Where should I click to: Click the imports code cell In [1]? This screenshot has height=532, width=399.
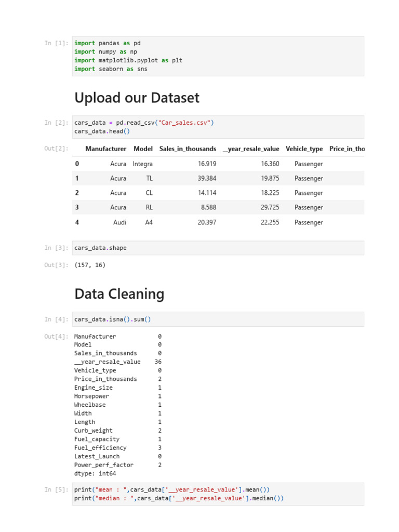[x=218, y=56]
